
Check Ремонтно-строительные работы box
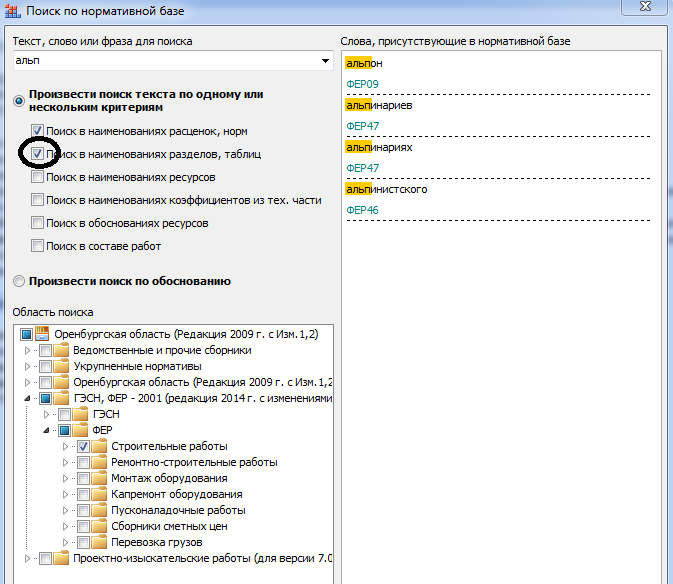tap(83, 462)
